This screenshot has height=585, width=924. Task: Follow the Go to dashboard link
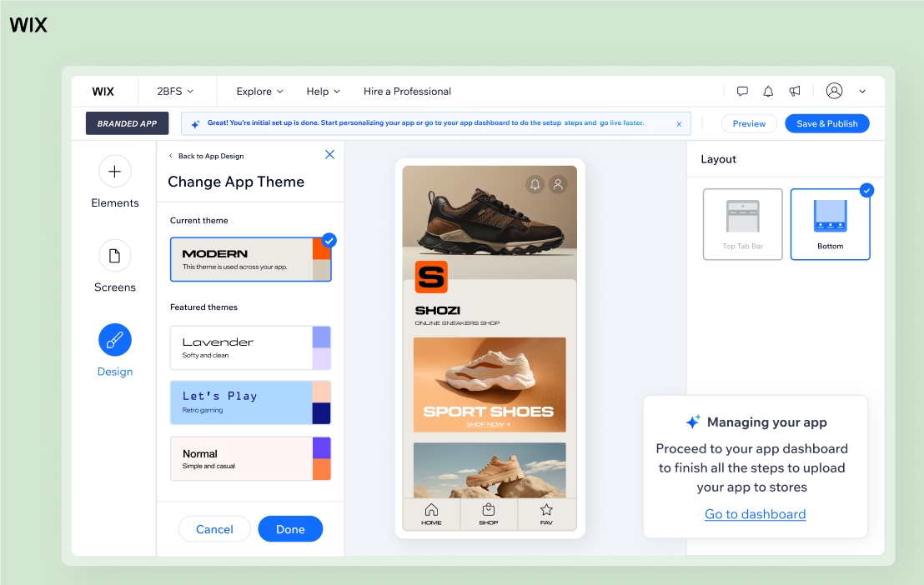tap(755, 514)
